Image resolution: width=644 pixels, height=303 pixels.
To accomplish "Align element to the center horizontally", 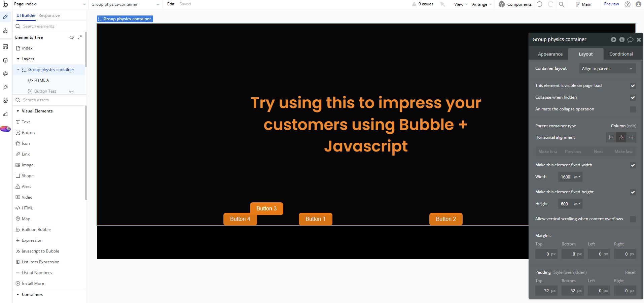I will 621,137.
